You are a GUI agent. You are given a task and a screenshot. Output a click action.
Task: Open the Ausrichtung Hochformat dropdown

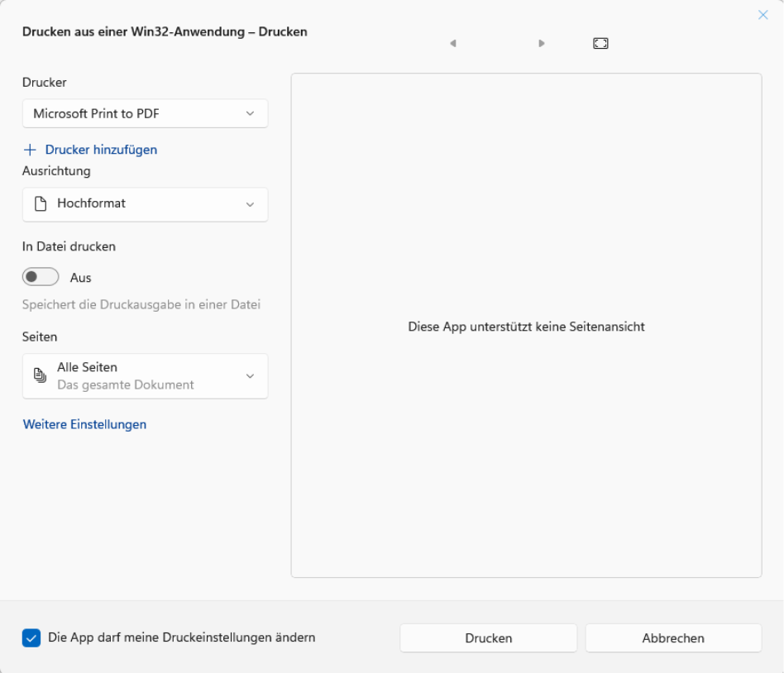[145, 204]
